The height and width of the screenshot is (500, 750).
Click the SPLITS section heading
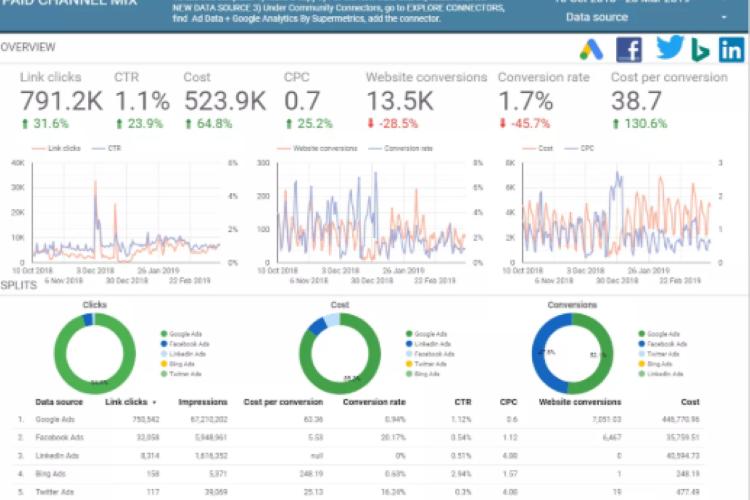click(19, 285)
